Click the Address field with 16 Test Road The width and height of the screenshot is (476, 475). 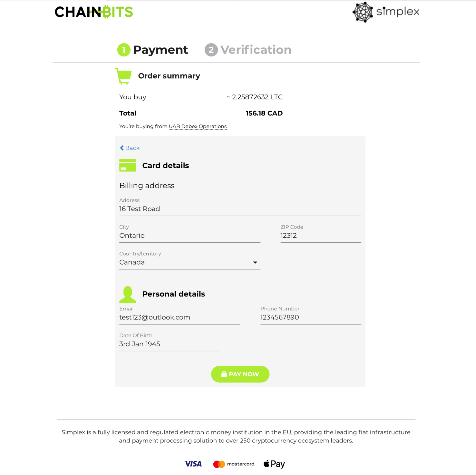tap(240, 209)
